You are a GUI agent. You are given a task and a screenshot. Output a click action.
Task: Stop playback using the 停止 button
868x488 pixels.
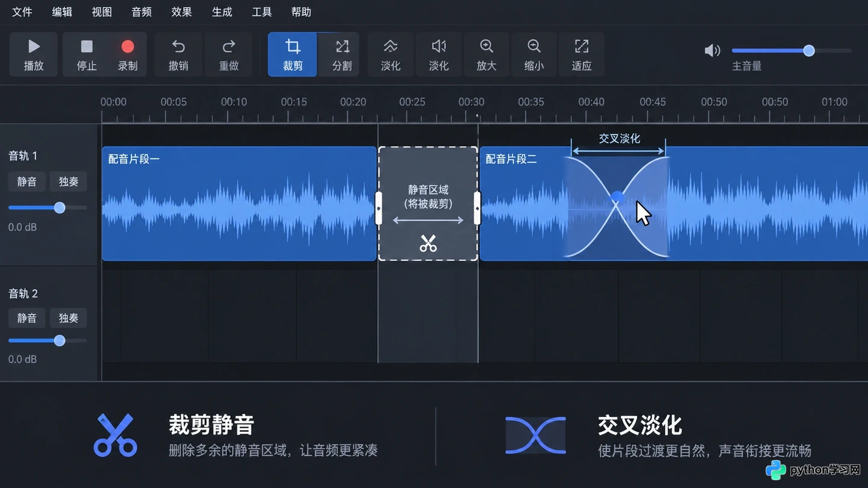(x=87, y=54)
